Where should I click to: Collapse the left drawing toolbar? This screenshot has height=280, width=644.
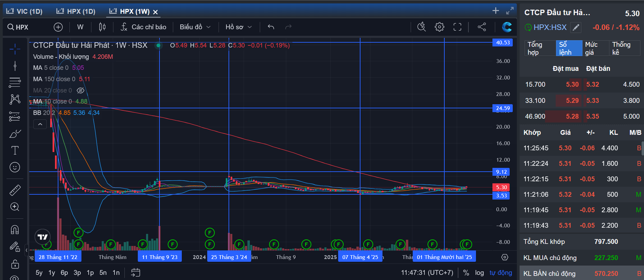click(26, 250)
